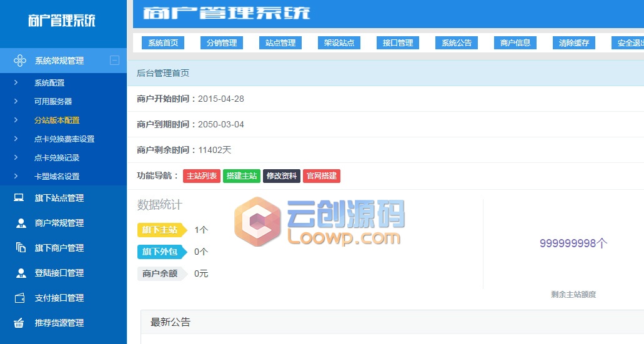
Task: Open 架设站点 in top navigation
Action: (x=339, y=42)
